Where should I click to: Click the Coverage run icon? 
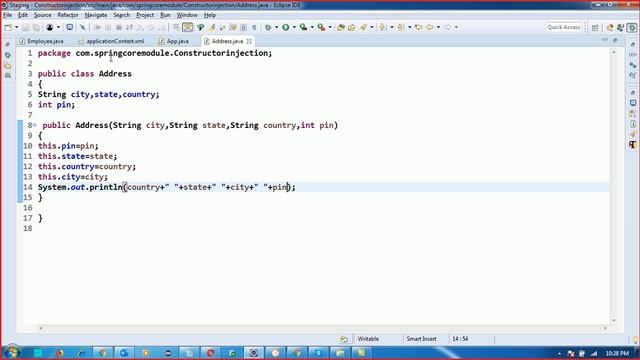(x=303, y=27)
